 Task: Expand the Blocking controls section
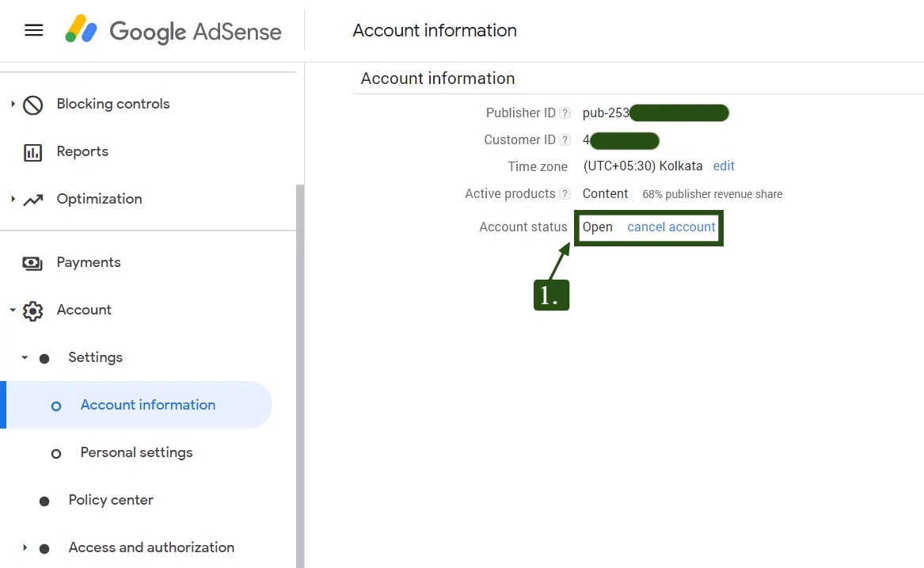13,104
